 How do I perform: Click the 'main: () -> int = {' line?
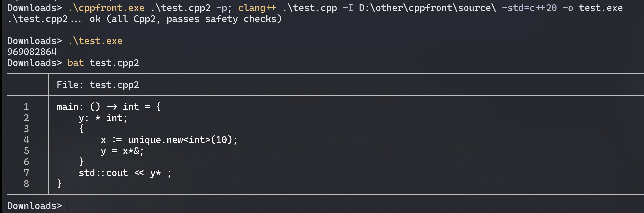pyautogui.click(x=109, y=107)
